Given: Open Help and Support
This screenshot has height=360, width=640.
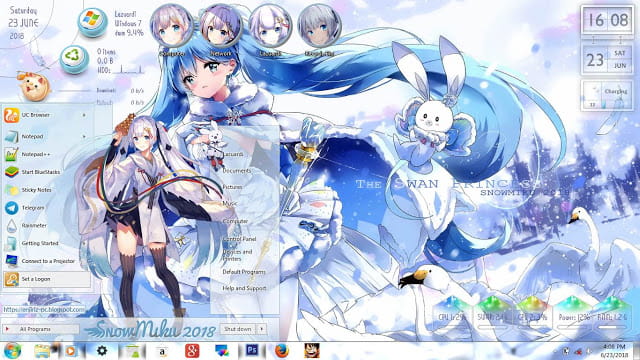Looking at the screenshot, I should [244, 288].
